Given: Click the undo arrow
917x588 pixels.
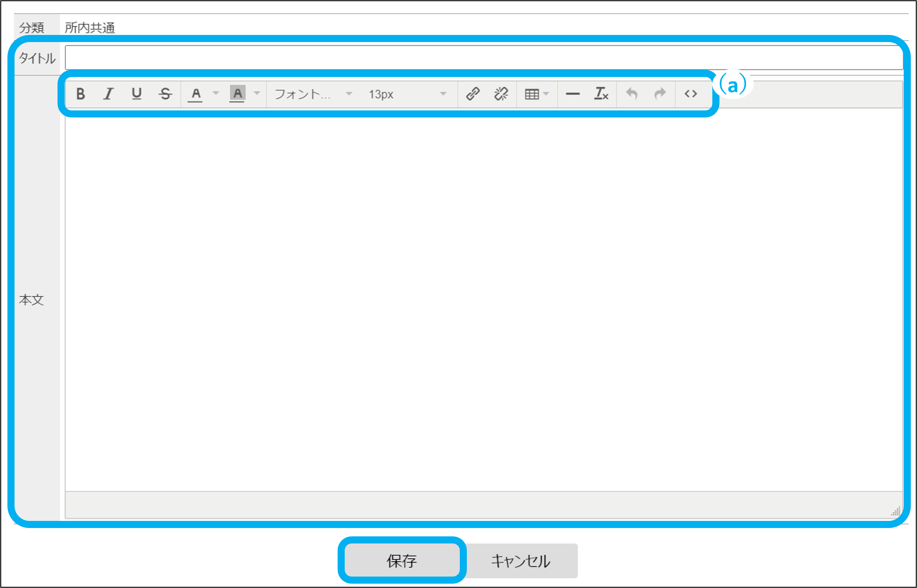Looking at the screenshot, I should [x=632, y=94].
